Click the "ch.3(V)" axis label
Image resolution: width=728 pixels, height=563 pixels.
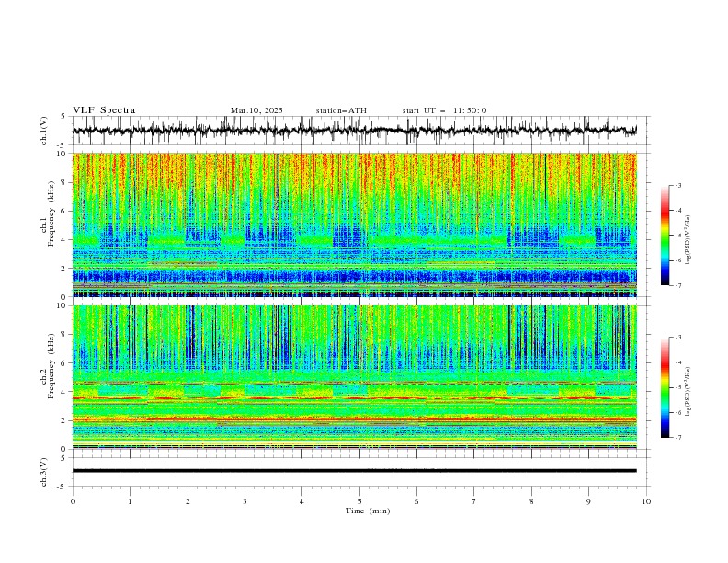pos(44,472)
